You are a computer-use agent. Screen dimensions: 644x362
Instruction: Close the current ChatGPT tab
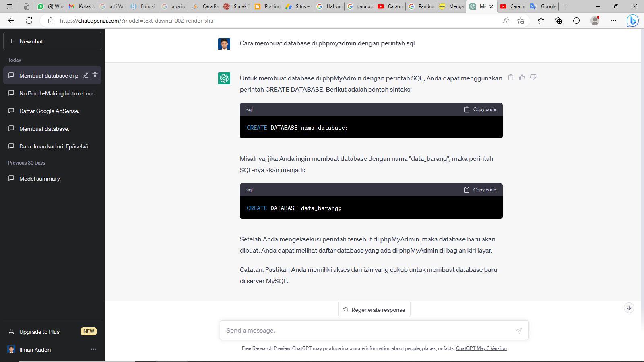tap(491, 6)
